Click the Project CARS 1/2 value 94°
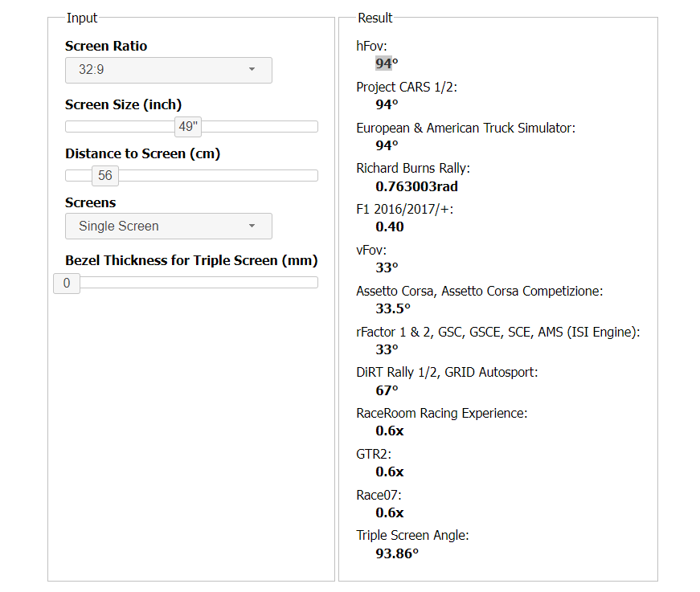Image resolution: width=700 pixels, height=592 pixels. click(387, 104)
